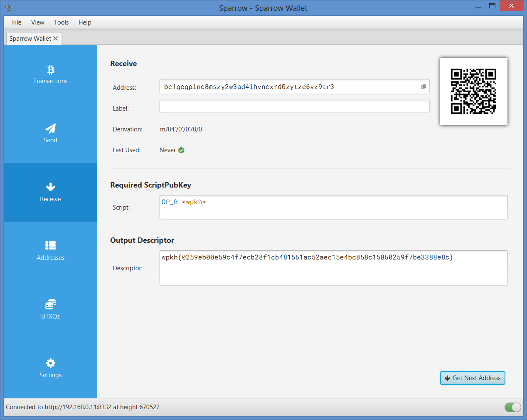Click the Sparrow app icon in title bar
Viewport: 527px width, 420px height.
coord(8,7)
